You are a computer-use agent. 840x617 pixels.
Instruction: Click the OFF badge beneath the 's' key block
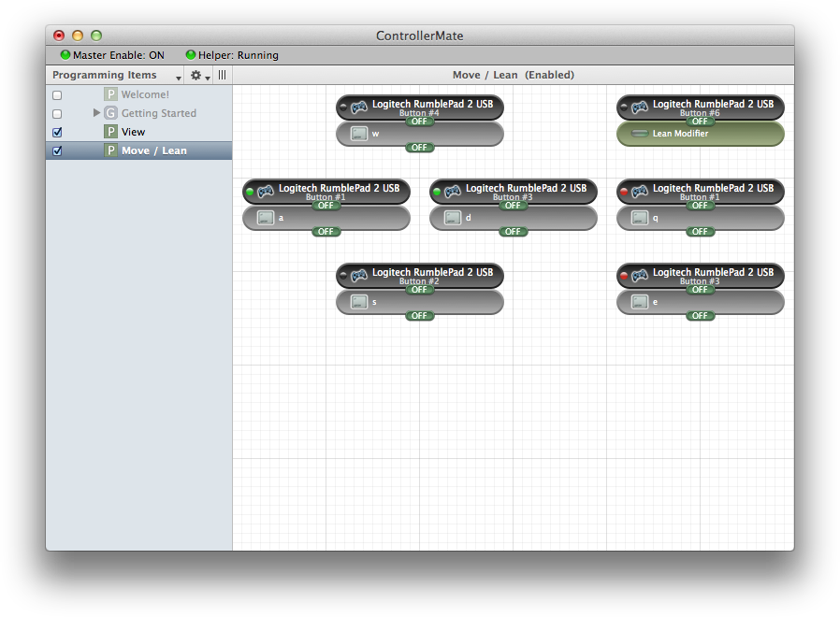click(419, 315)
